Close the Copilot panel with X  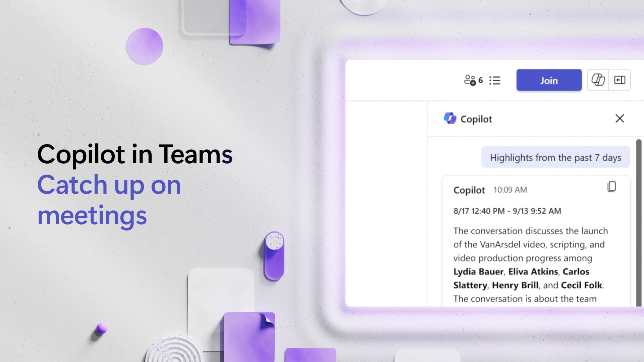point(619,118)
